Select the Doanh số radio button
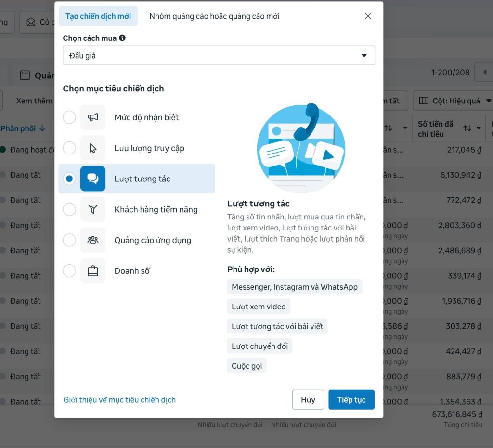 click(69, 271)
